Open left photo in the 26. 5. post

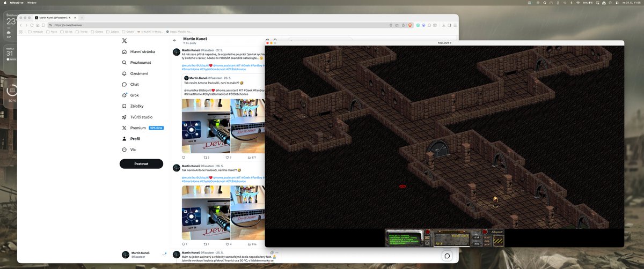click(206, 212)
